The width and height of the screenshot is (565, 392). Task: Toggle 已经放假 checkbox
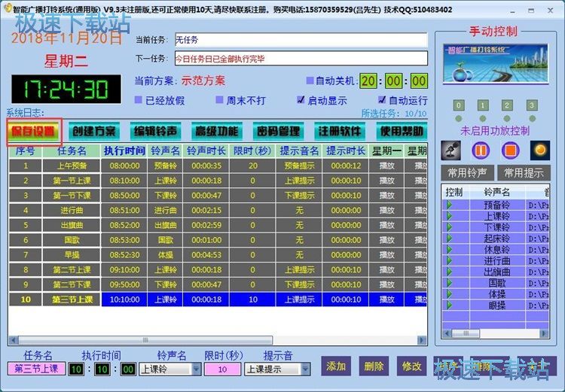pos(138,100)
